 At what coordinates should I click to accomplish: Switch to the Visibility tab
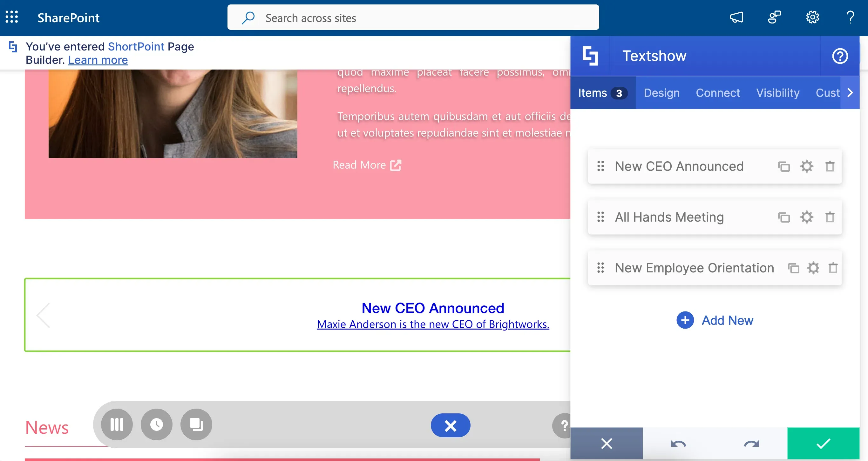click(778, 93)
